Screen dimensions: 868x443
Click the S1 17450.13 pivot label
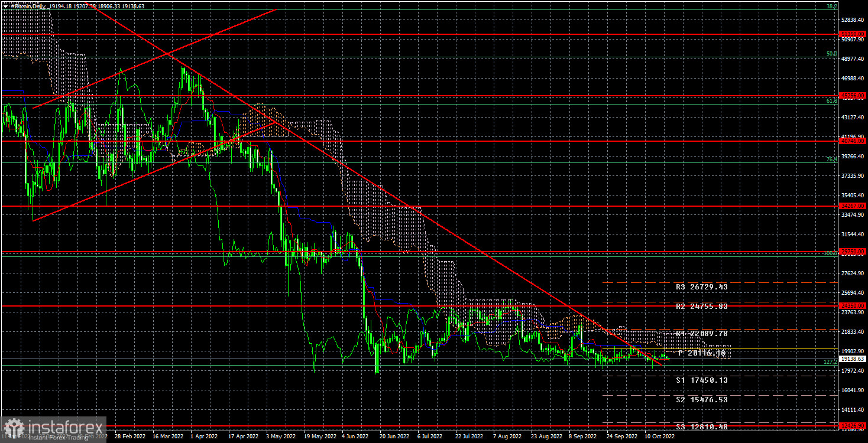[x=702, y=380]
